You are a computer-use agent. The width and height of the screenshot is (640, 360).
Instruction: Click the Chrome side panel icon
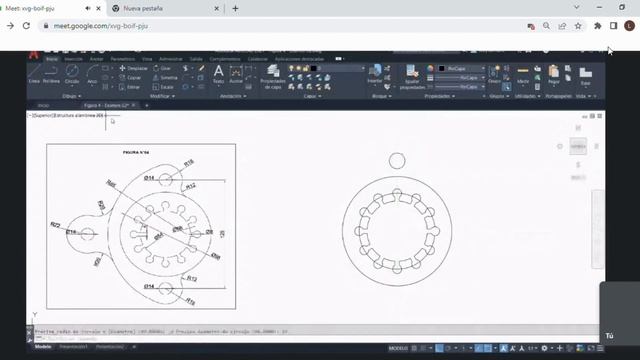pos(613,26)
